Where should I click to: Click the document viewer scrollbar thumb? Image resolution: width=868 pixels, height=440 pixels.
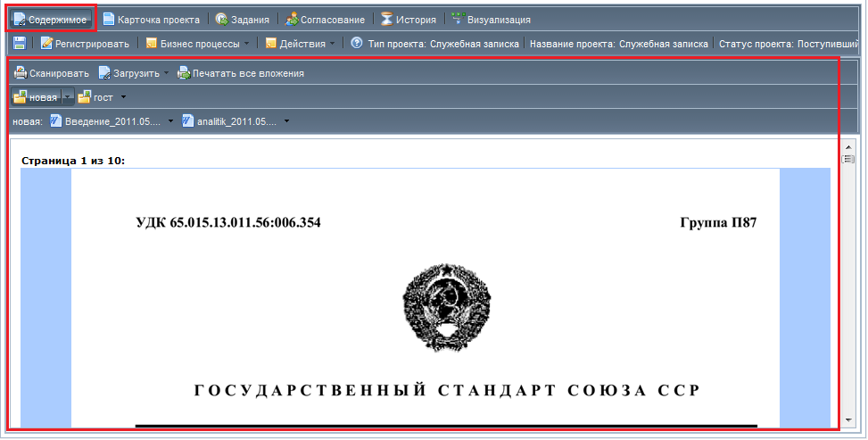[847, 159]
